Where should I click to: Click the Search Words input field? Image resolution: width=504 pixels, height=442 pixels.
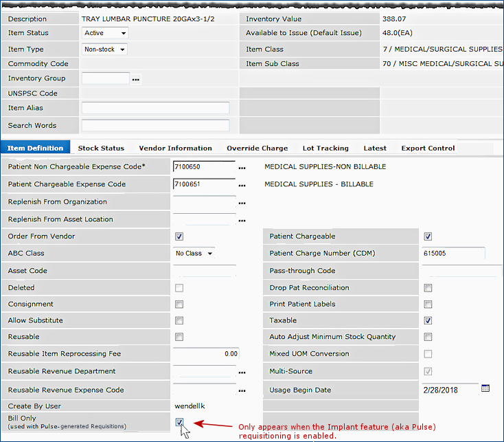155,125
